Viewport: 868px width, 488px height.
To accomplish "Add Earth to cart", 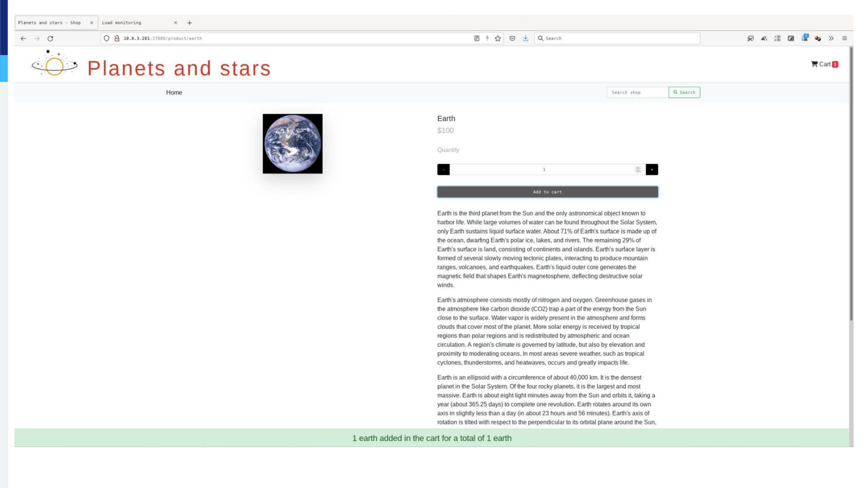I will pos(547,192).
